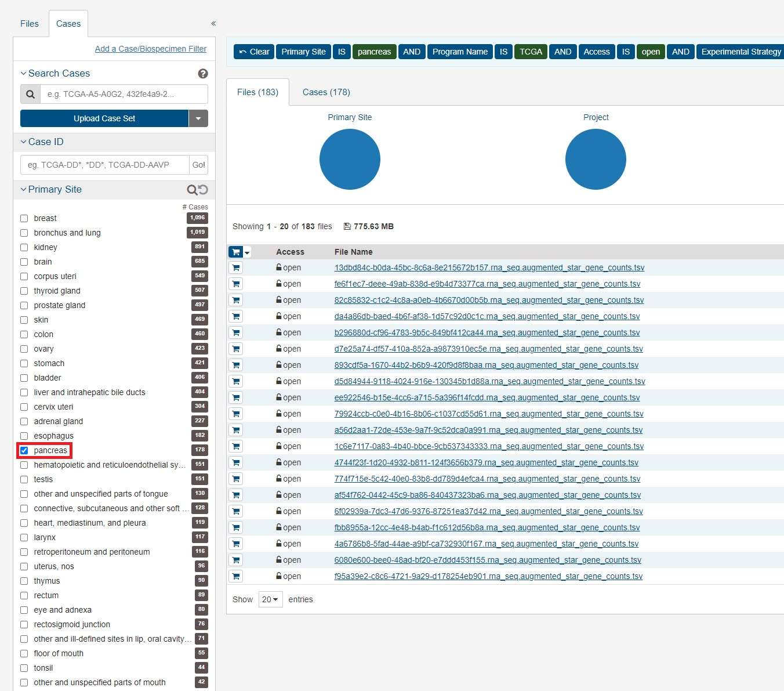The image size is (784, 691).
Task: Click the add-all-files cart icon in table header
Action: [235, 252]
